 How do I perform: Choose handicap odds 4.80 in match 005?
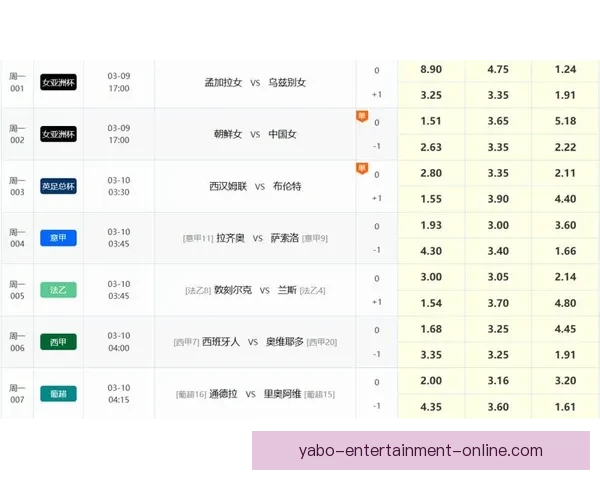(565, 303)
